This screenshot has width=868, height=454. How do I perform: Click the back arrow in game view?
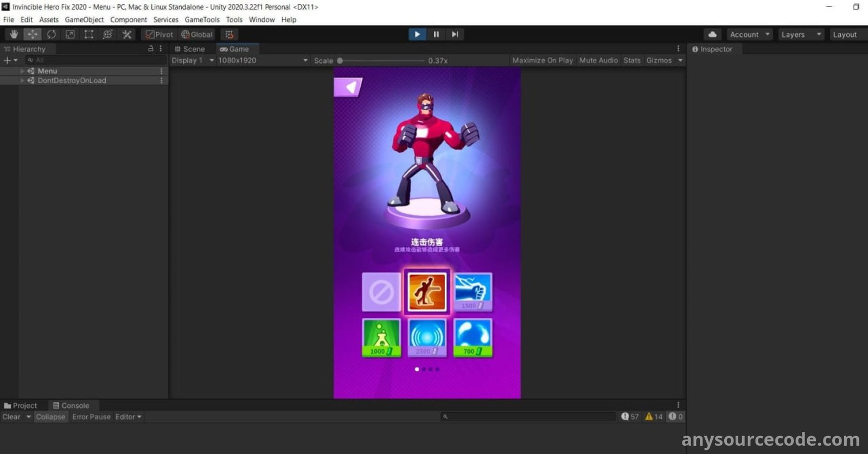coord(348,87)
